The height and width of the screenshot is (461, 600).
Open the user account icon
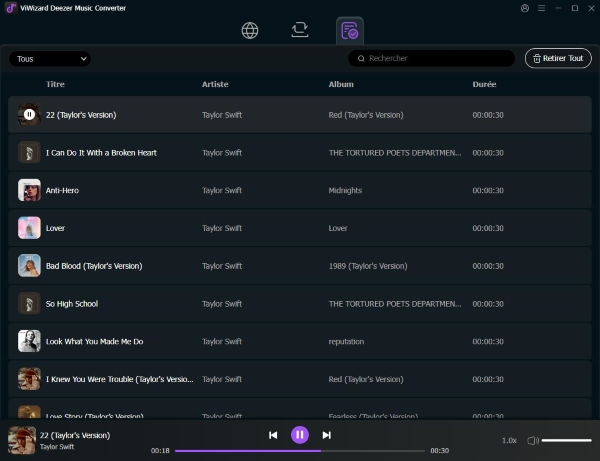(525, 8)
